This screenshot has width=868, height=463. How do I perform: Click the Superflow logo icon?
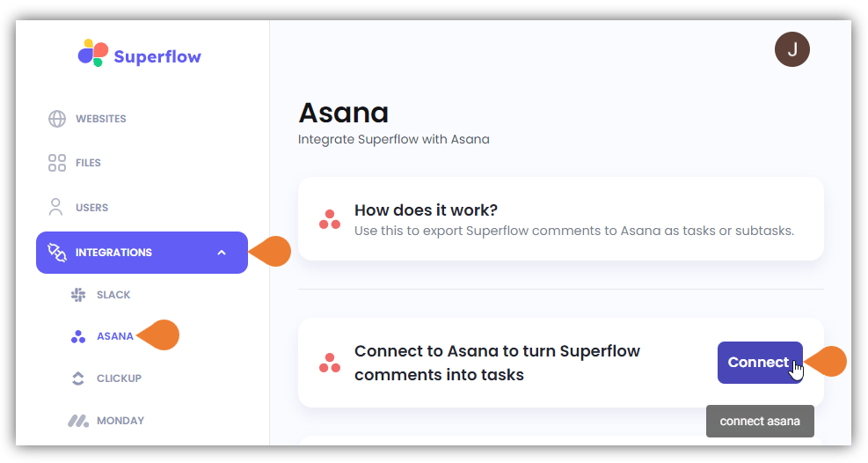pos(93,53)
